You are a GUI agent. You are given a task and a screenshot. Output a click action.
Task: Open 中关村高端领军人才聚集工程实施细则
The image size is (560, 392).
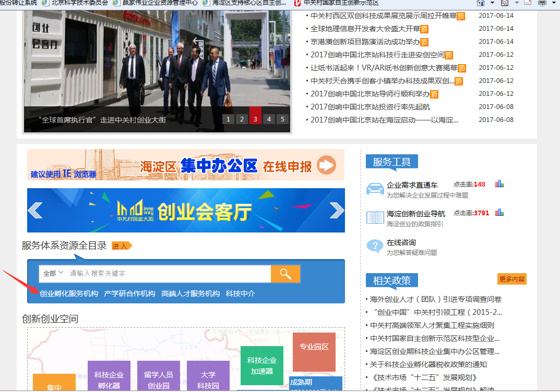tap(432, 325)
